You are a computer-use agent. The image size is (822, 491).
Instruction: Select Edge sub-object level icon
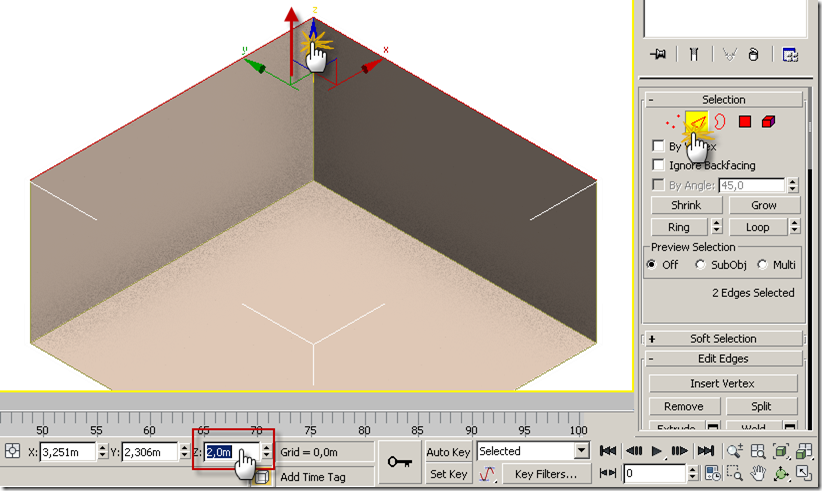point(697,122)
